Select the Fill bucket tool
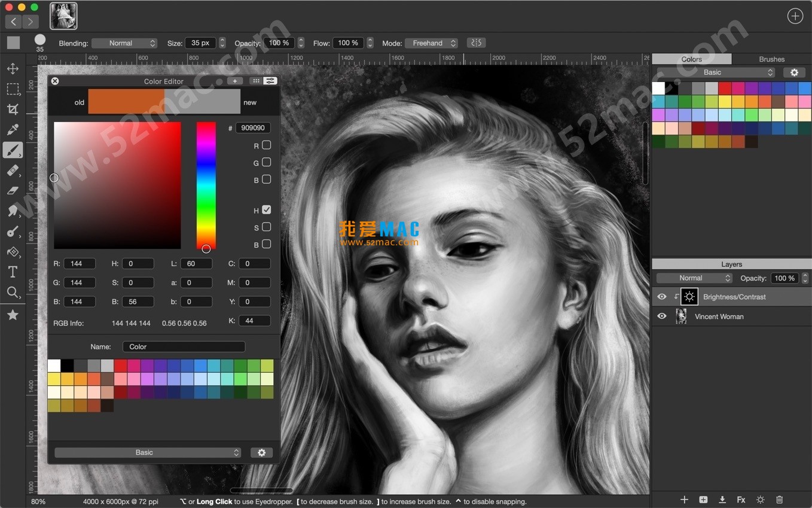 click(13, 252)
